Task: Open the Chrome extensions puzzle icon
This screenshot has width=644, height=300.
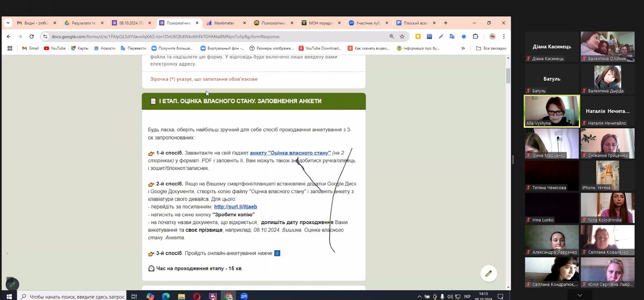Action: [x=475, y=37]
